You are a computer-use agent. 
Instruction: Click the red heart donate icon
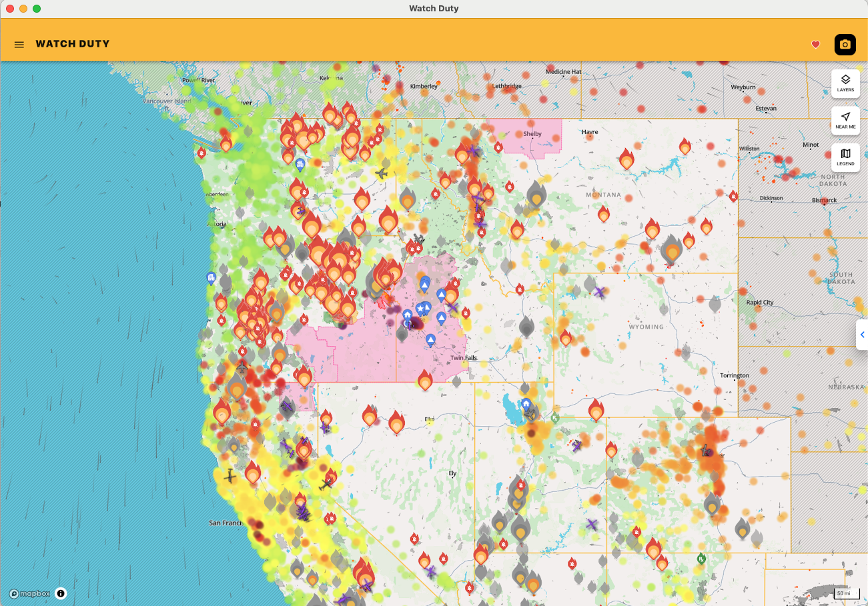tap(815, 45)
